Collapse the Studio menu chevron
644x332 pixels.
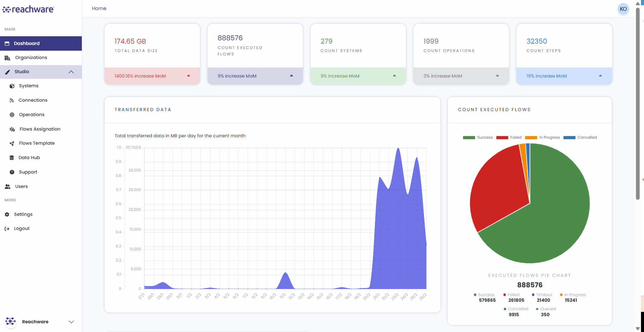coord(71,72)
